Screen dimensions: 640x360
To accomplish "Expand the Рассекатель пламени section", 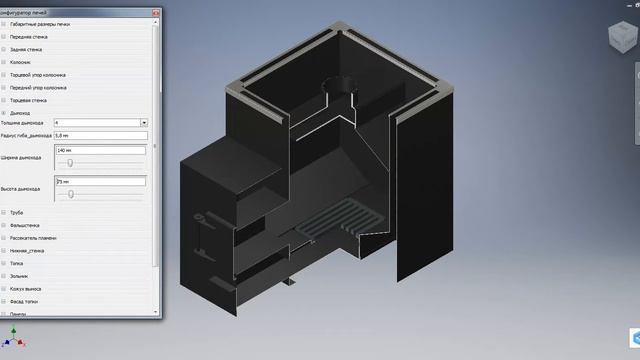I will point(4,238).
